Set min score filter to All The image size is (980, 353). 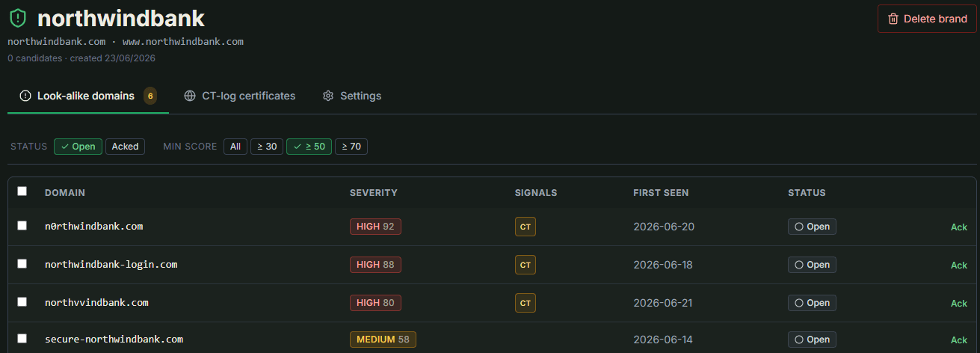pos(235,147)
